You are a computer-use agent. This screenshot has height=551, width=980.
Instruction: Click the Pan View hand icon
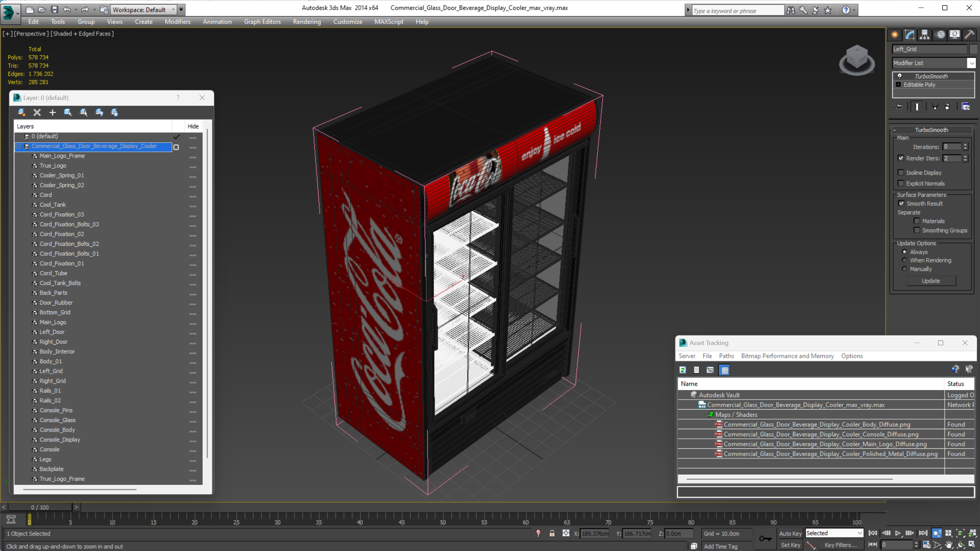pyautogui.click(x=949, y=544)
